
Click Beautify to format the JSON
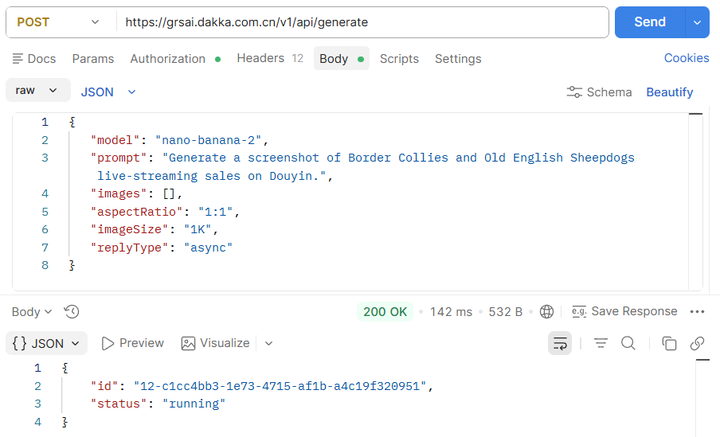click(x=669, y=92)
